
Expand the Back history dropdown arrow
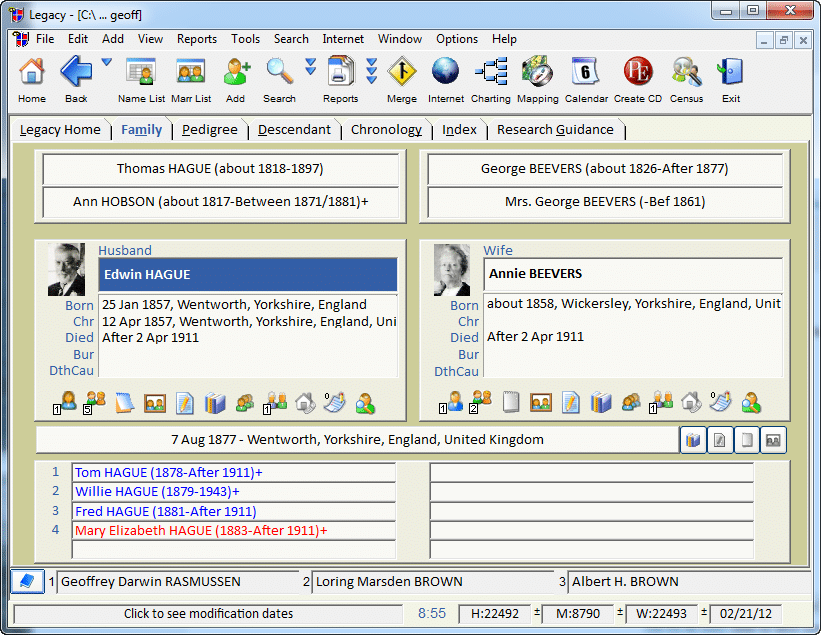[x=106, y=62]
